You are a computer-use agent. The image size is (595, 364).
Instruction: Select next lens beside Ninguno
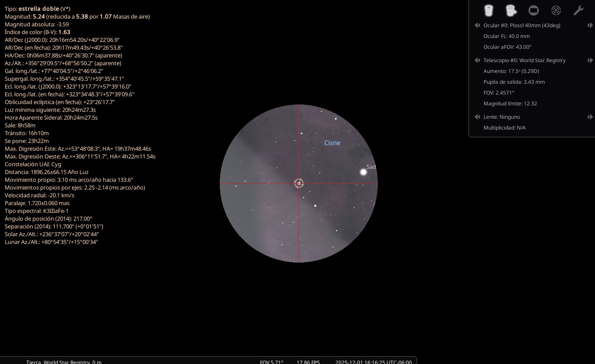(x=590, y=117)
